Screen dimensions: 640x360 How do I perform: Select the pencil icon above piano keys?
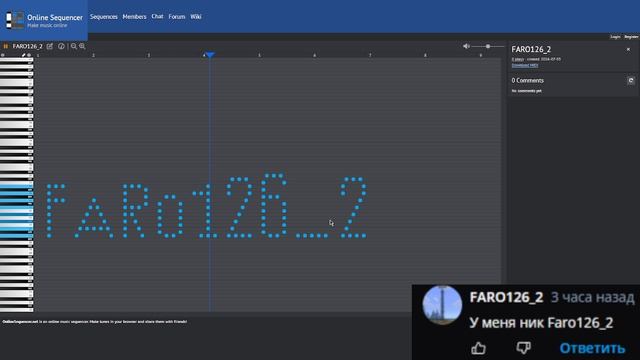(24, 55)
